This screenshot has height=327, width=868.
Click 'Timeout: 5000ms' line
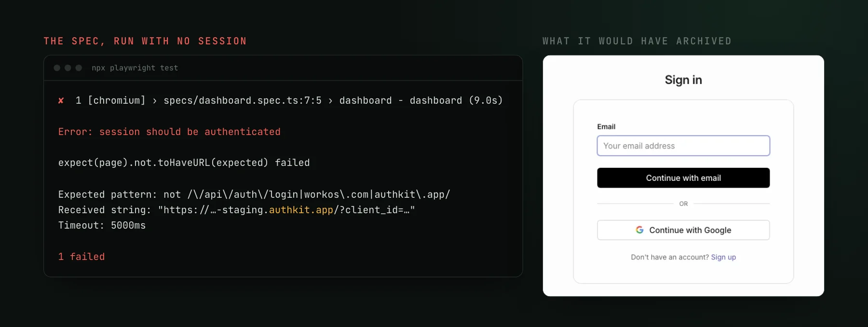click(x=102, y=225)
